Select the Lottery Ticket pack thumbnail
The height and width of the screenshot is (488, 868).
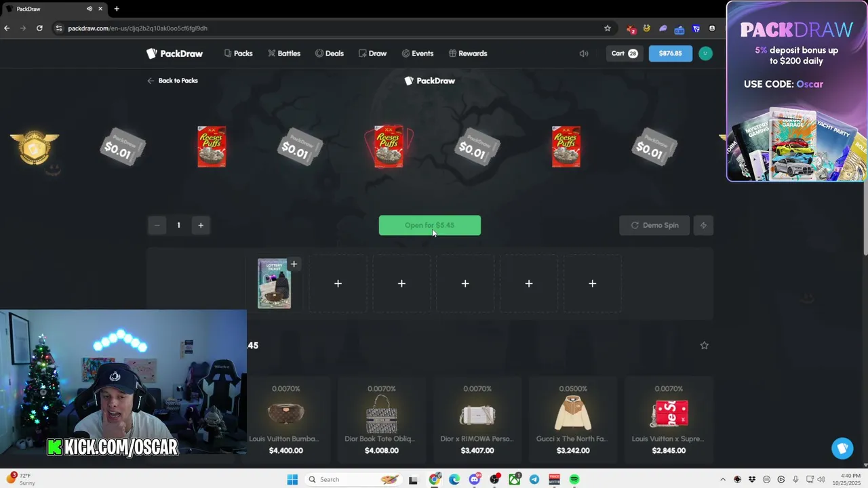click(x=274, y=284)
